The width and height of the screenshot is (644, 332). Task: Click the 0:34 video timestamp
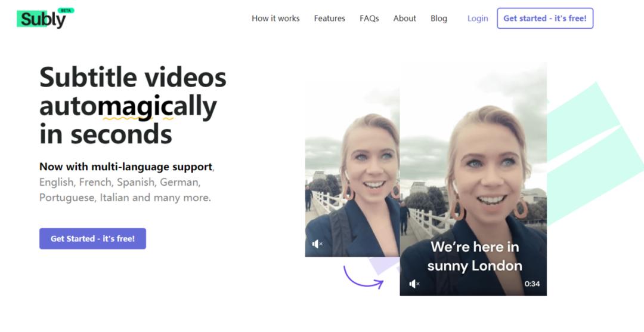(532, 284)
